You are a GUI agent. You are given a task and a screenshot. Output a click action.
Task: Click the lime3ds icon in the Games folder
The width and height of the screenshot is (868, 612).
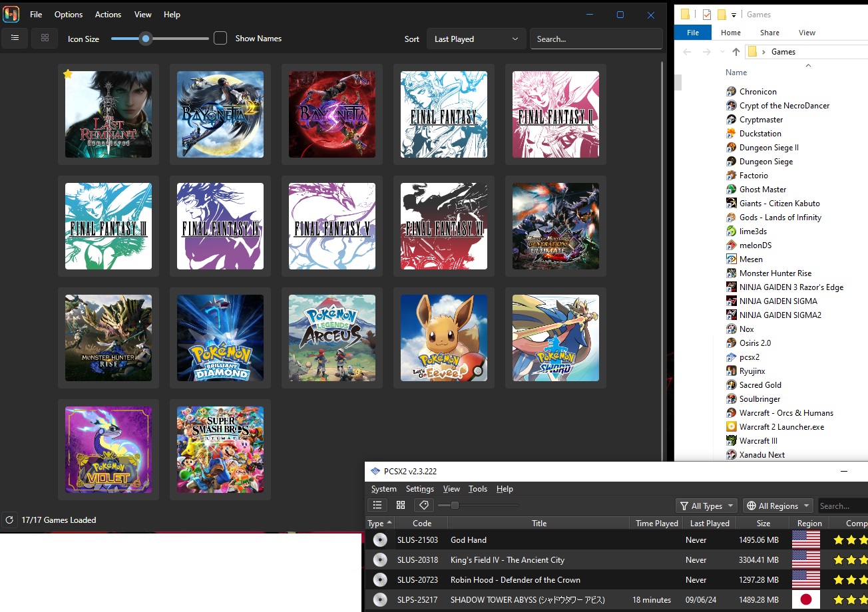click(x=732, y=231)
